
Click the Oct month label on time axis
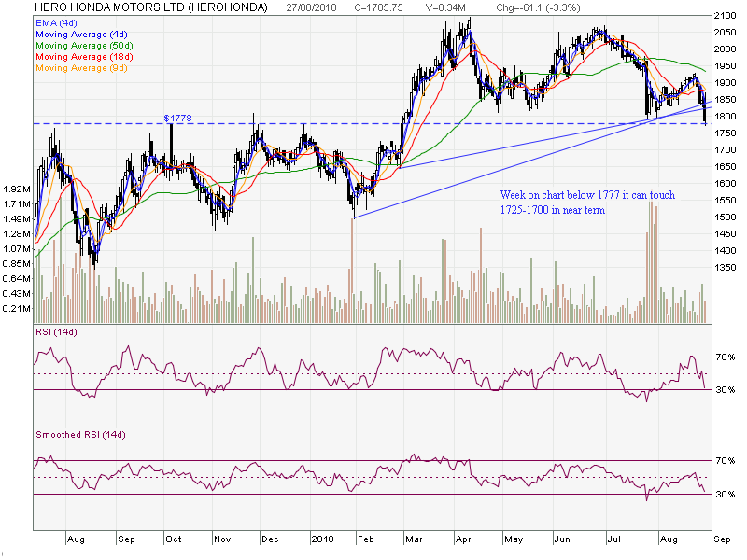[174, 539]
